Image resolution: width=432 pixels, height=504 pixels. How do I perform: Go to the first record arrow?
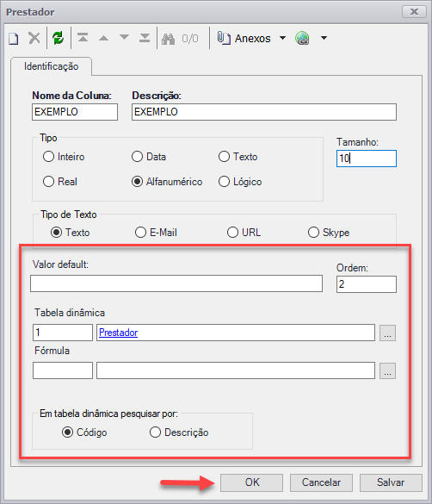click(x=83, y=38)
